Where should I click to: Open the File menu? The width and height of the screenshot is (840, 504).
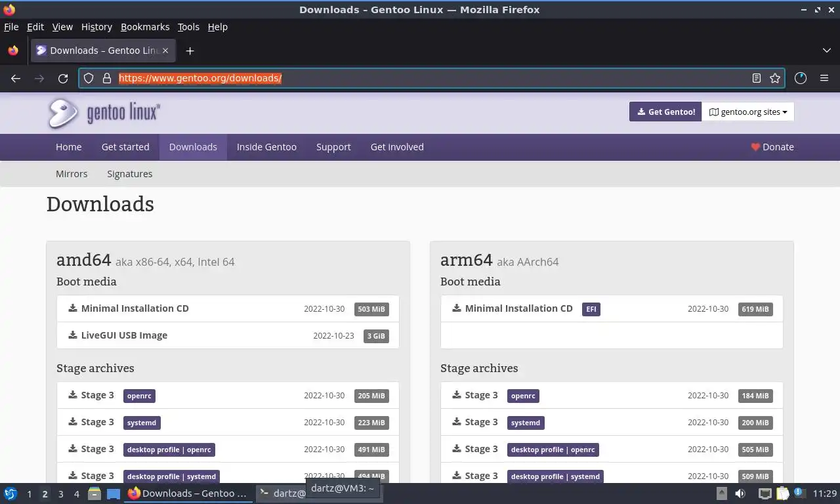pos(11,27)
